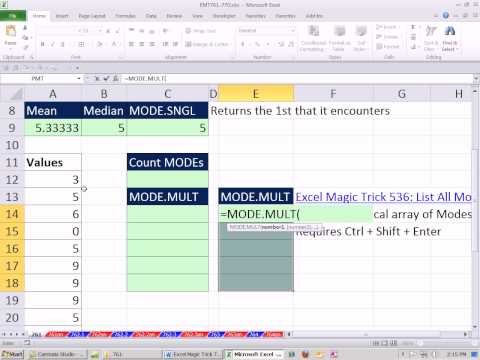Open Excel Magic Trick 536 hyperlink

pyautogui.click(x=383, y=197)
